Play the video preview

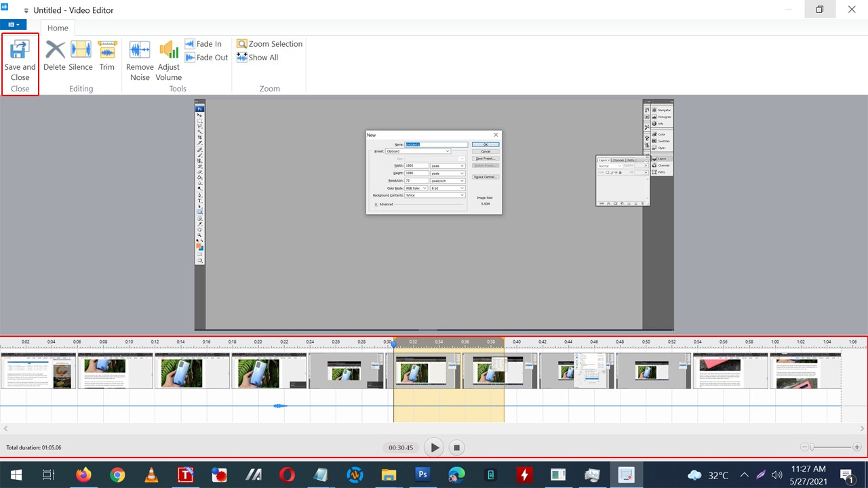pos(434,447)
